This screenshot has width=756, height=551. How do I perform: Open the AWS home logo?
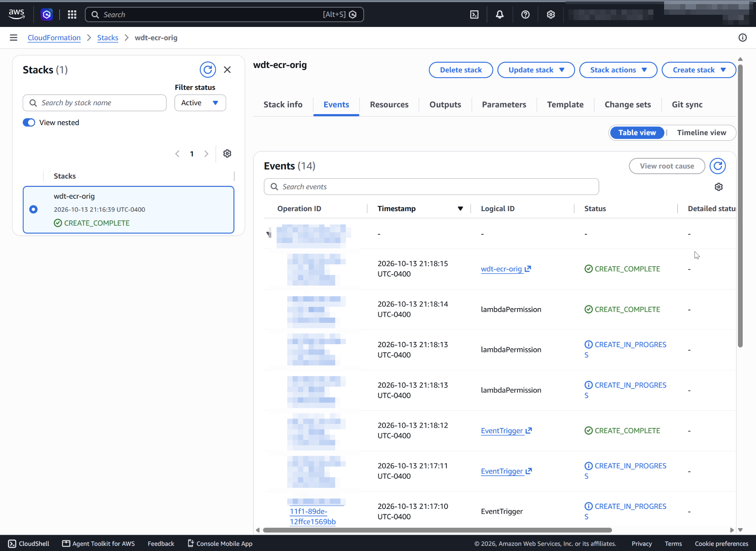[17, 14]
